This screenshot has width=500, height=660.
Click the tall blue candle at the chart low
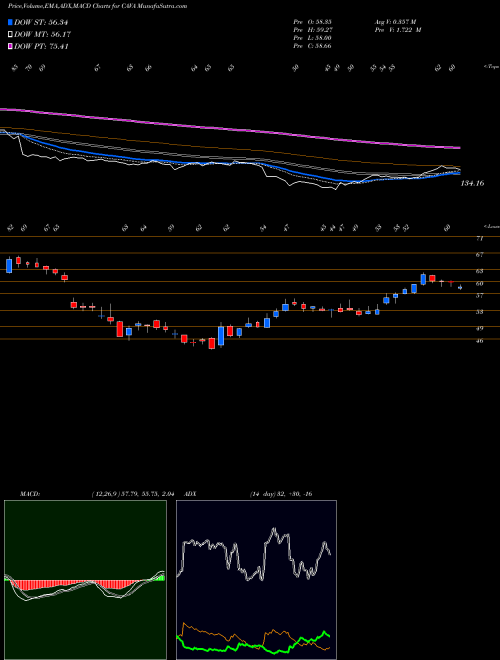point(221,335)
